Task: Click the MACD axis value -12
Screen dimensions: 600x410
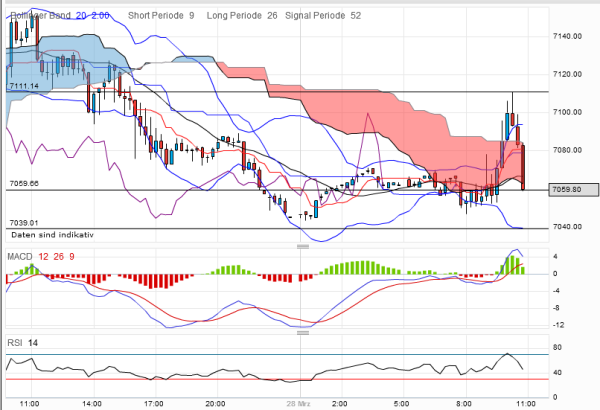Action: pyautogui.click(x=559, y=325)
